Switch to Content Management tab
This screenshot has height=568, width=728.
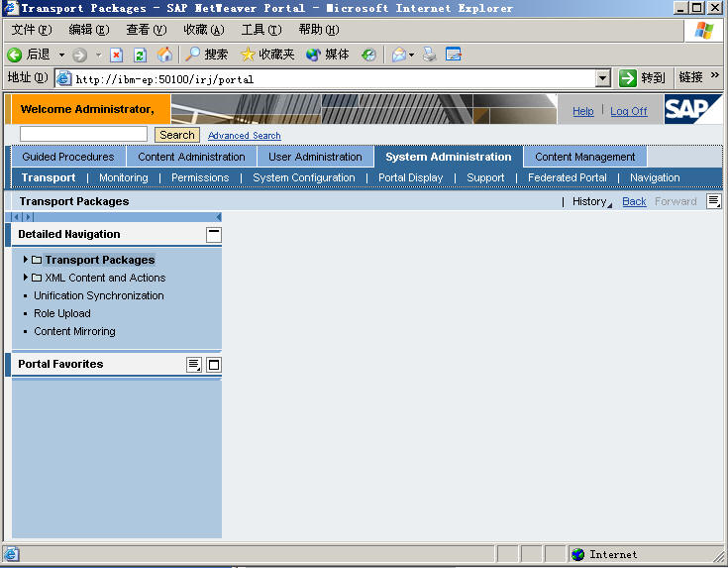(x=585, y=157)
